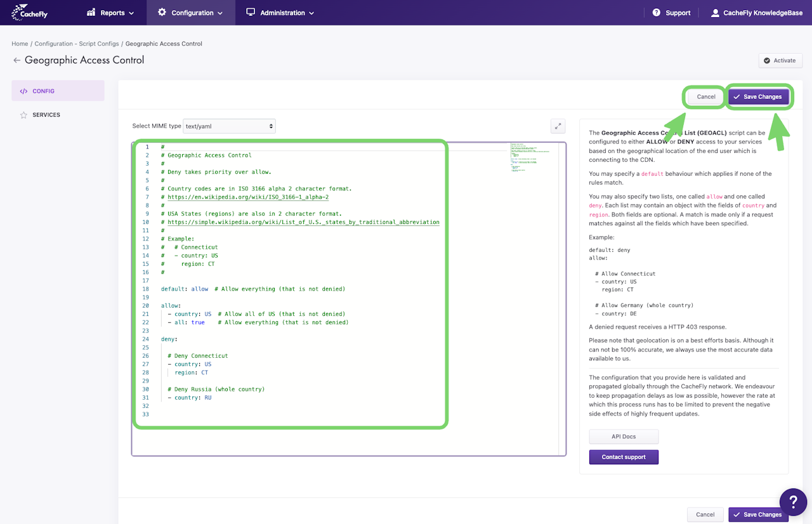Select the SERVICES sidebar tab
Viewport: 812px width, 524px height.
pos(58,115)
